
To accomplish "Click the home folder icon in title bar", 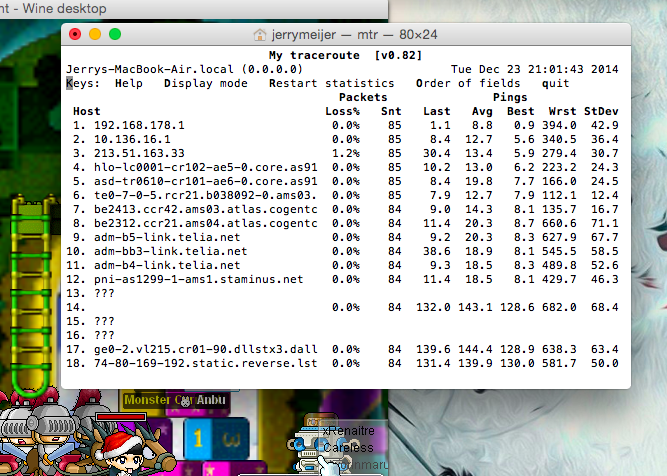I will tap(259, 34).
